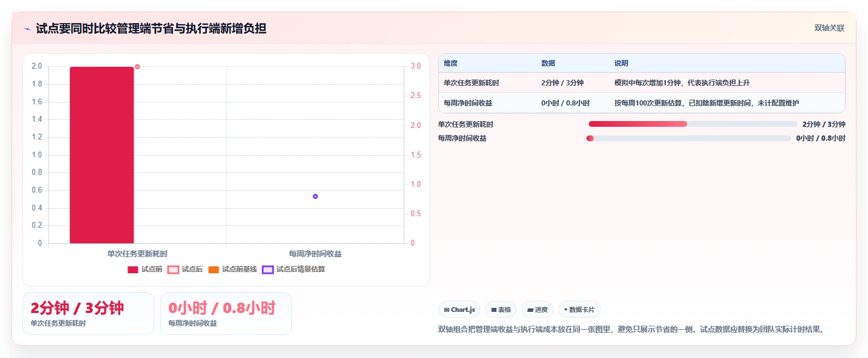Click the x-axis label 每周净时间收益

tap(316, 253)
